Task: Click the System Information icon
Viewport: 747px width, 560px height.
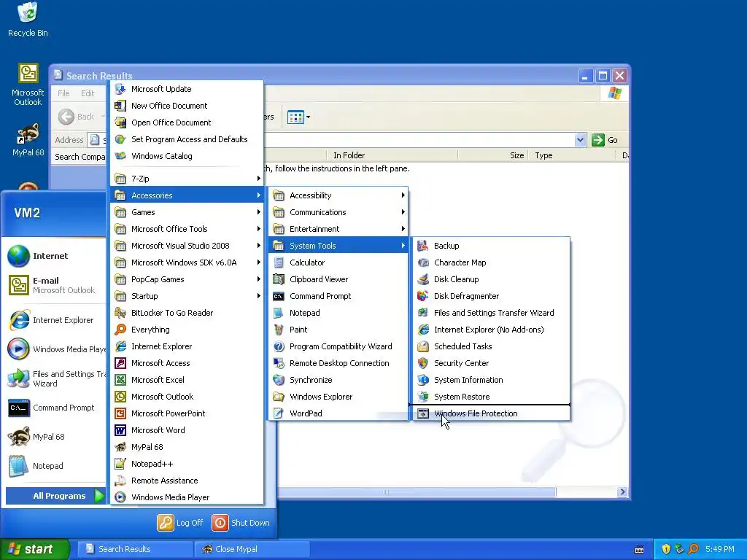Action: [423, 379]
